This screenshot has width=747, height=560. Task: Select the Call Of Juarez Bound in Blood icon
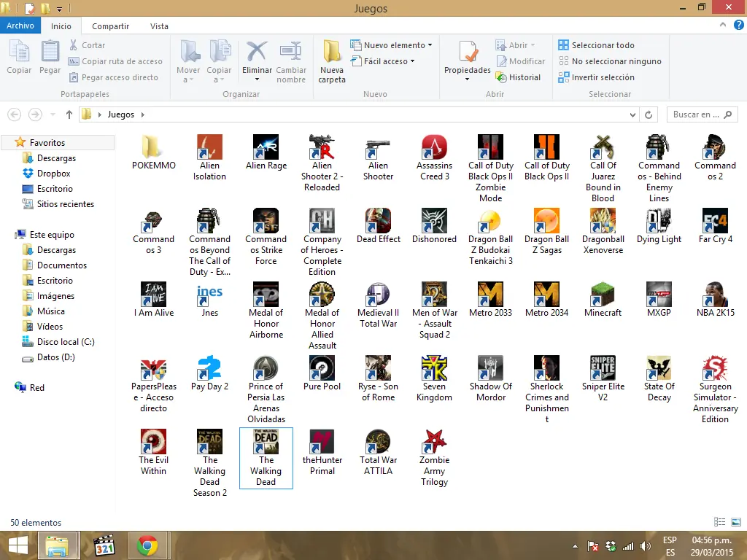click(603, 168)
